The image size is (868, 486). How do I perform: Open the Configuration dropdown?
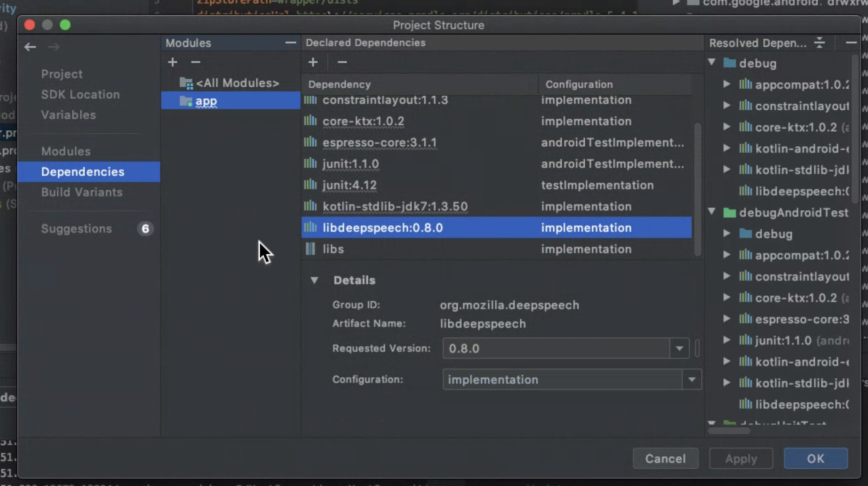pos(691,380)
